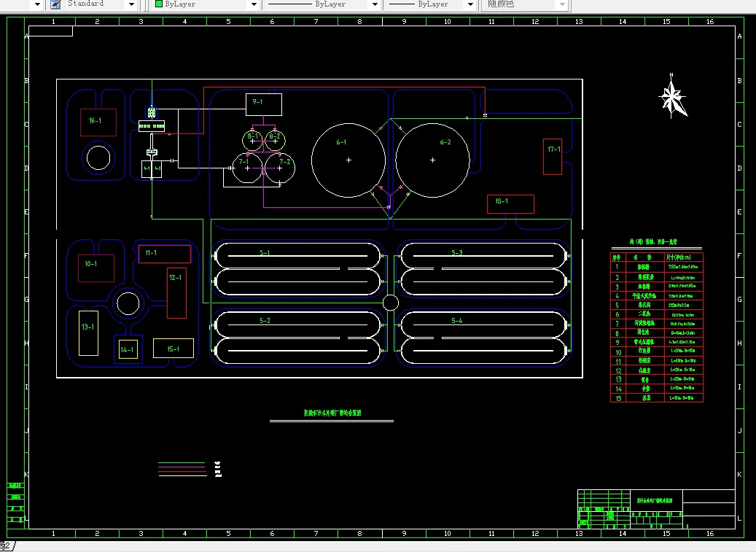The image size is (756, 552).
Task: Open the Standard table style dropdown
Action: pos(131,4)
